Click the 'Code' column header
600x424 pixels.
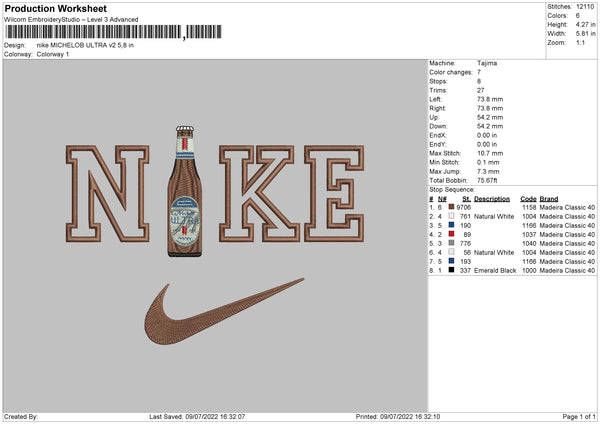click(528, 199)
